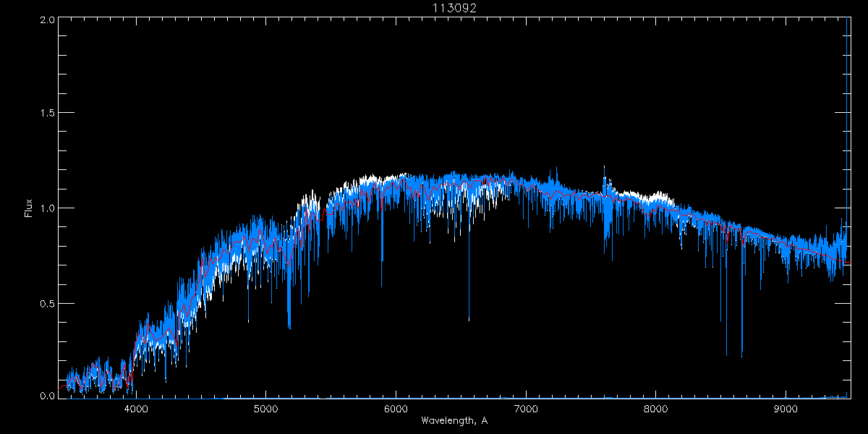868x434 pixels.
Task: Click the 1.5 y-axis tick label
Action: [x=46, y=114]
